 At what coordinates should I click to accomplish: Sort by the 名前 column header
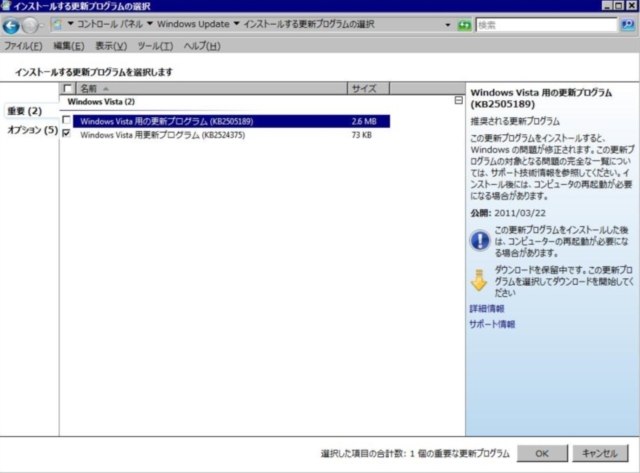pyautogui.click(x=211, y=88)
